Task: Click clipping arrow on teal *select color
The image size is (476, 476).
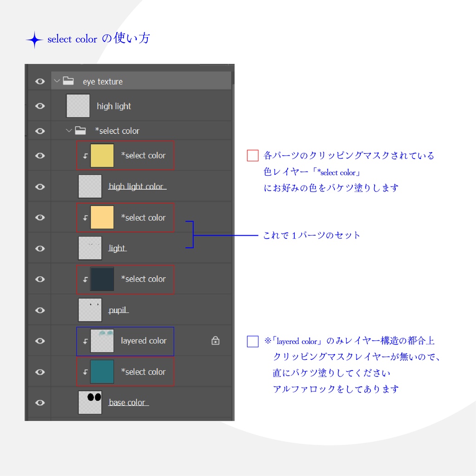Action: pos(86,372)
